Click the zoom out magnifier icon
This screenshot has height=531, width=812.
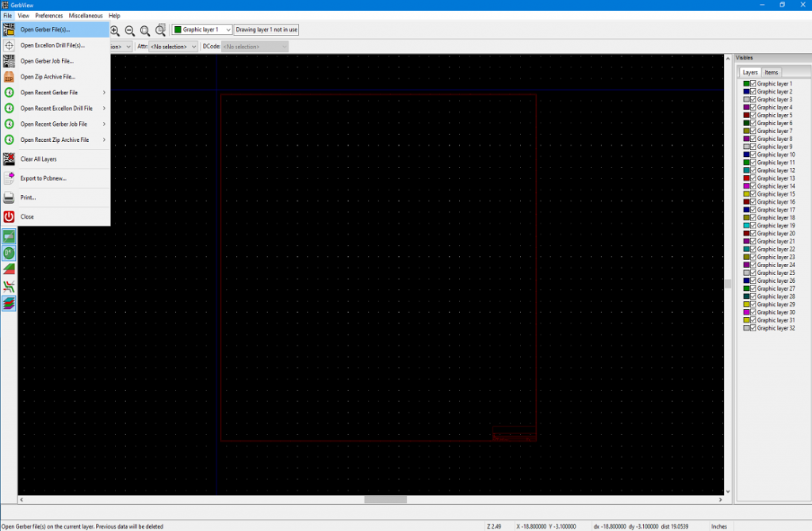tap(130, 30)
